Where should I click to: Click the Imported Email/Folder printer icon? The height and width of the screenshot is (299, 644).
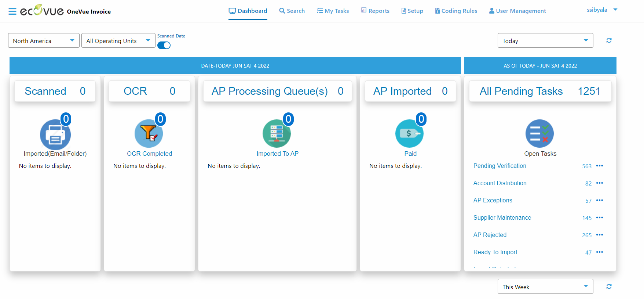(x=55, y=134)
